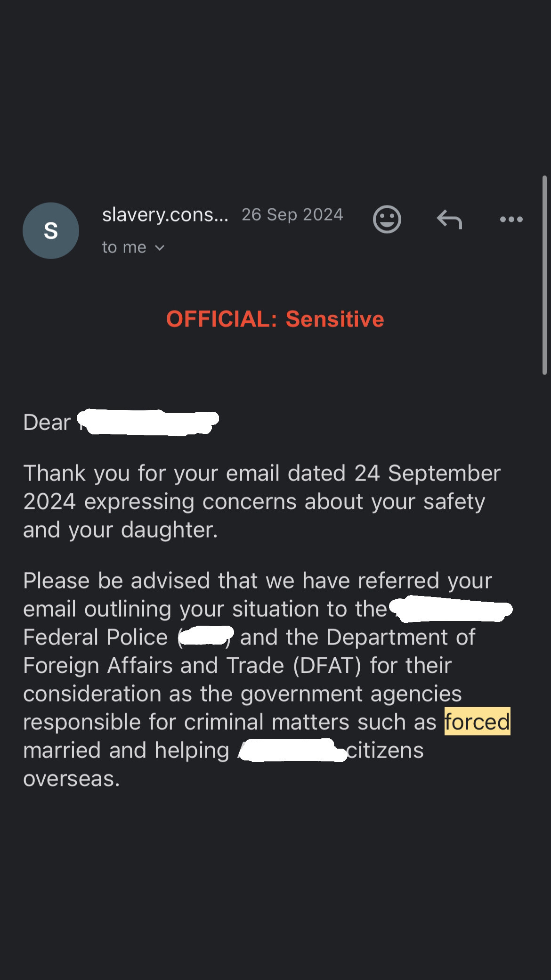Image resolution: width=551 pixels, height=980 pixels.
Task: Tap the red "OFFICIAL: Sensitive" heading
Action: click(275, 319)
